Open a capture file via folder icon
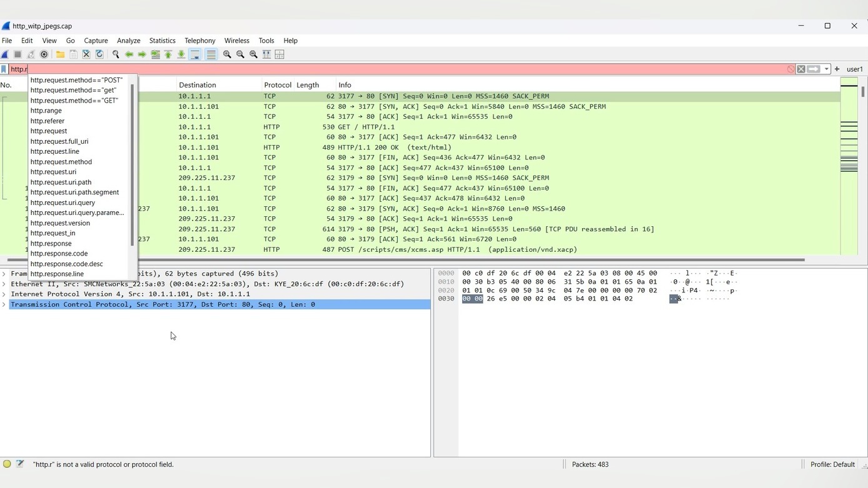The width and height of the screenshot is (868, 488). tap(60, 54)
